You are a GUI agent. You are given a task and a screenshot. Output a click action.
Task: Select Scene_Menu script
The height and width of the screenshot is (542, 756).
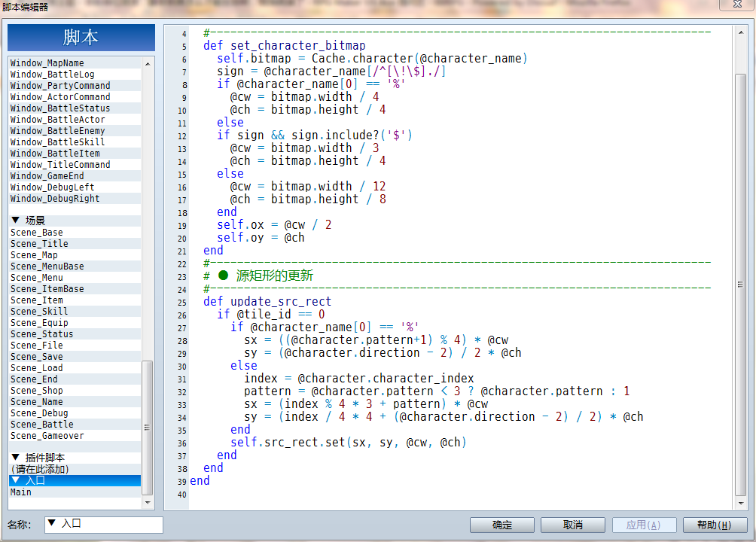(x=75, y=278)
